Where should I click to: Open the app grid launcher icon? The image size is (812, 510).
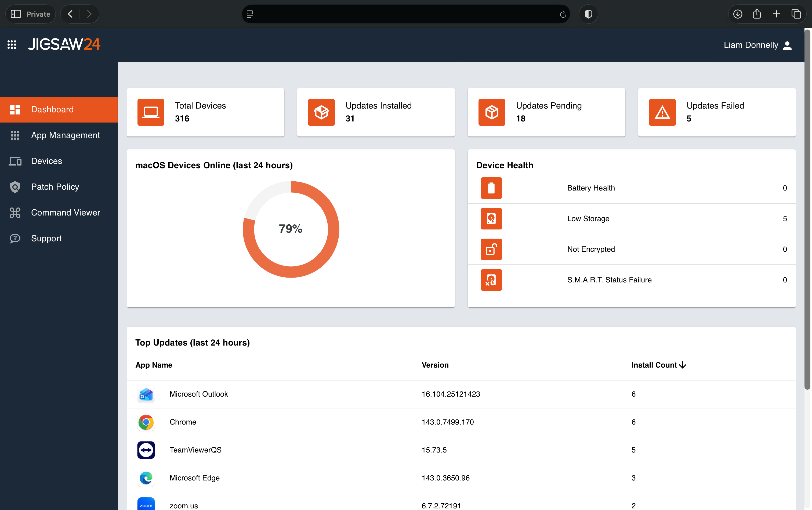(x=12, y=45)
